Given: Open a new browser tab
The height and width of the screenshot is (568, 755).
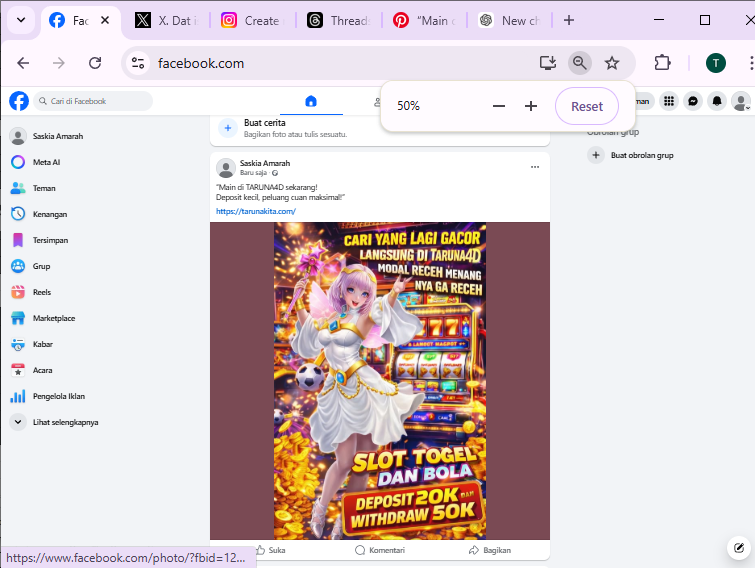Looking at the screenshot, I should pyautogui.click(x=569, y=20).
